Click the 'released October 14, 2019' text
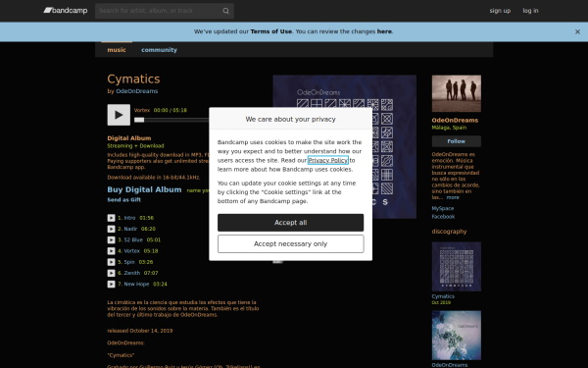588x368 pixels. tap(140, 331)
